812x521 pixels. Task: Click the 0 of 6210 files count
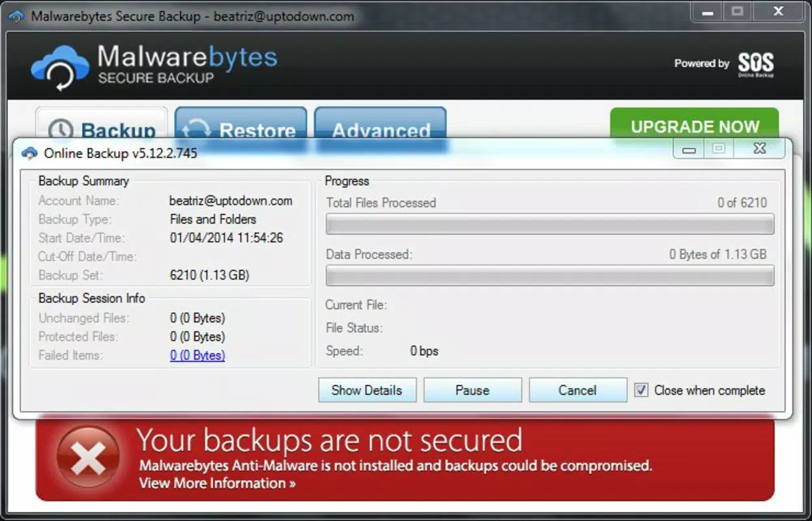[x=742, y=203]
